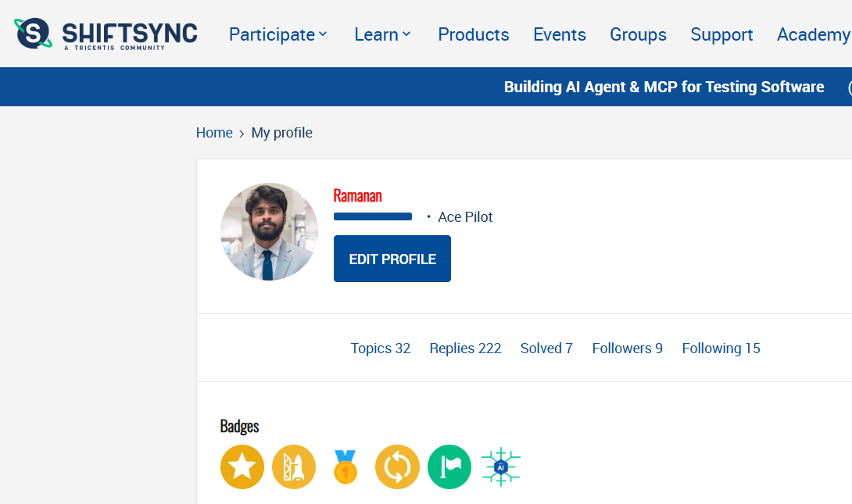View Solved 7 list

[x=546, y=349]
